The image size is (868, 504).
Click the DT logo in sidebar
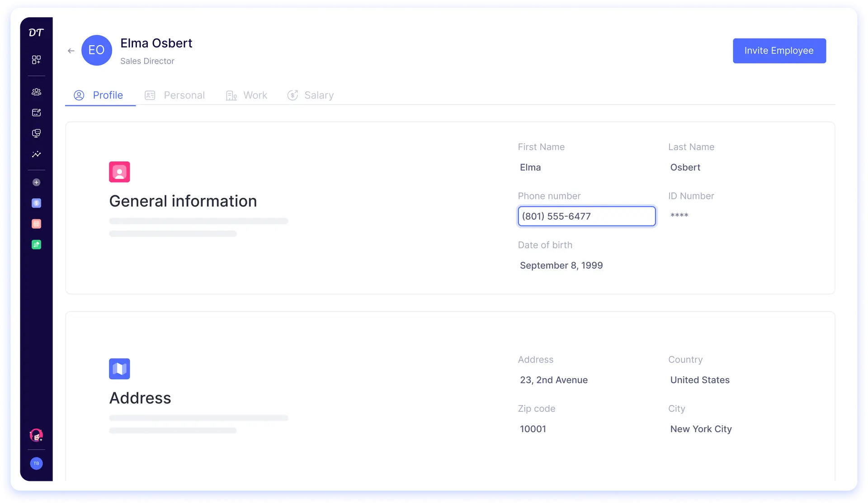coord(36,33)
